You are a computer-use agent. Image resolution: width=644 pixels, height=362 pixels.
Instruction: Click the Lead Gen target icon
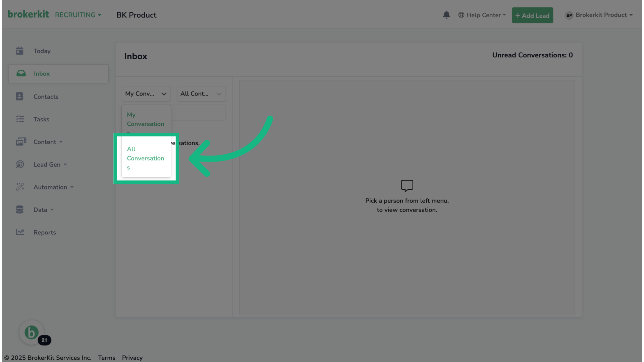[20, 164]
